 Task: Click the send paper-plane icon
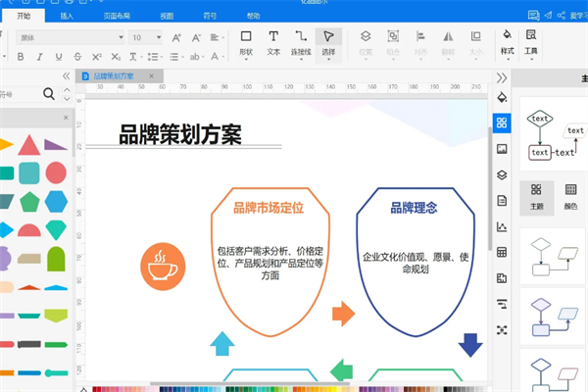[548, 16]
